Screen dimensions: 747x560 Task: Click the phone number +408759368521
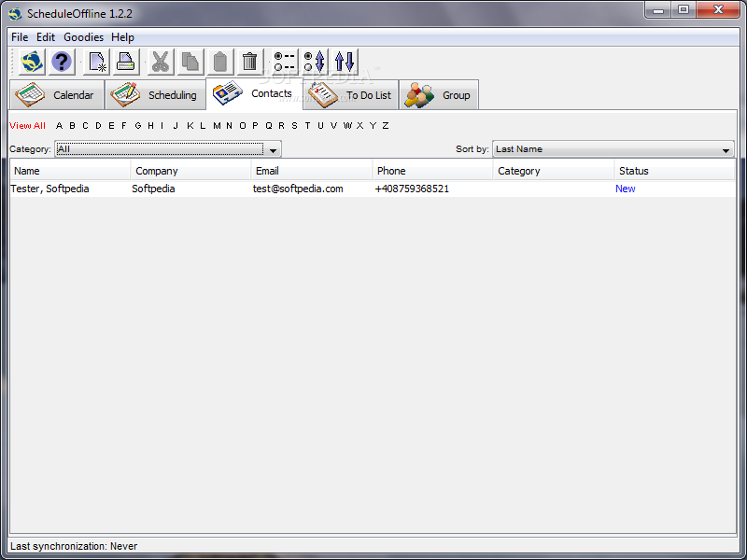[x=412, y=189]
